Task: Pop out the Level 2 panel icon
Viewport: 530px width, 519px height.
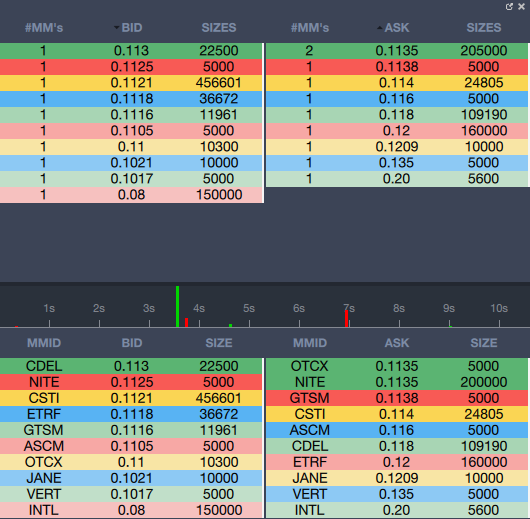Action: click(509, 6)
